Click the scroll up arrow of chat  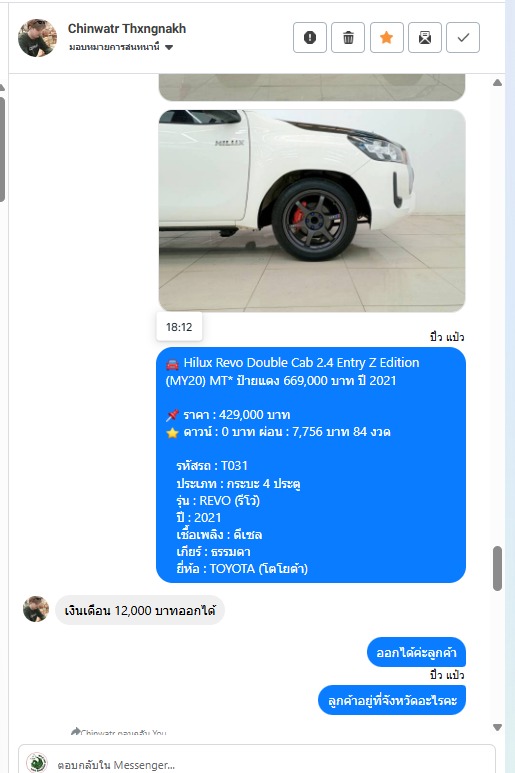[497, 83]
